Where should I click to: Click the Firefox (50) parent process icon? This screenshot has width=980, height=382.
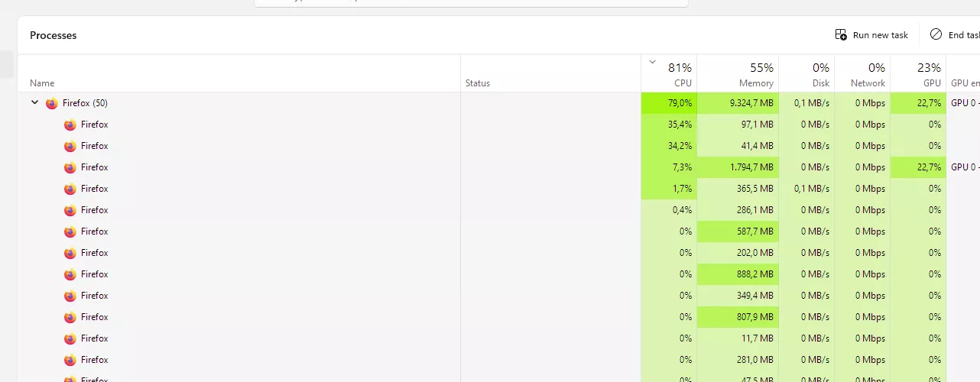52,103
